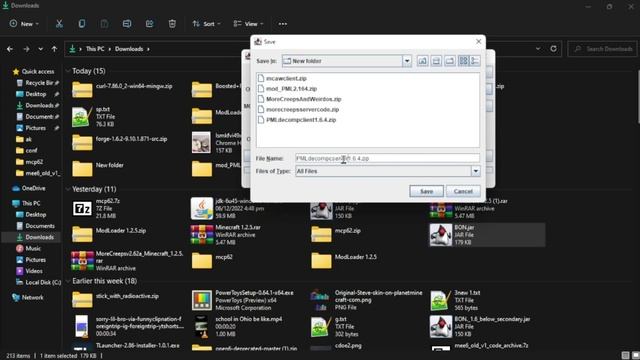Expand the address bar history dropdown
The image size is (640, 360).
tap(538, 49)
